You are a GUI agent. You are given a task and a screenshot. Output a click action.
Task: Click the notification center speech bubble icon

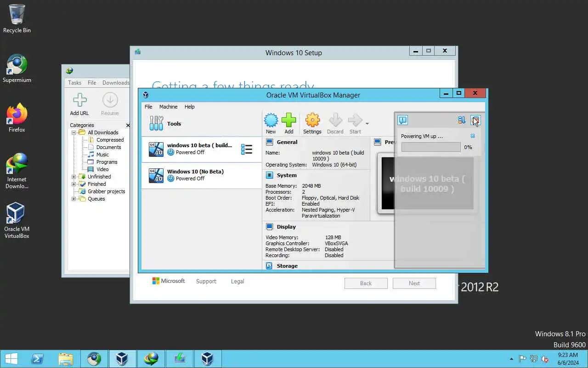[x=402, y=121]
